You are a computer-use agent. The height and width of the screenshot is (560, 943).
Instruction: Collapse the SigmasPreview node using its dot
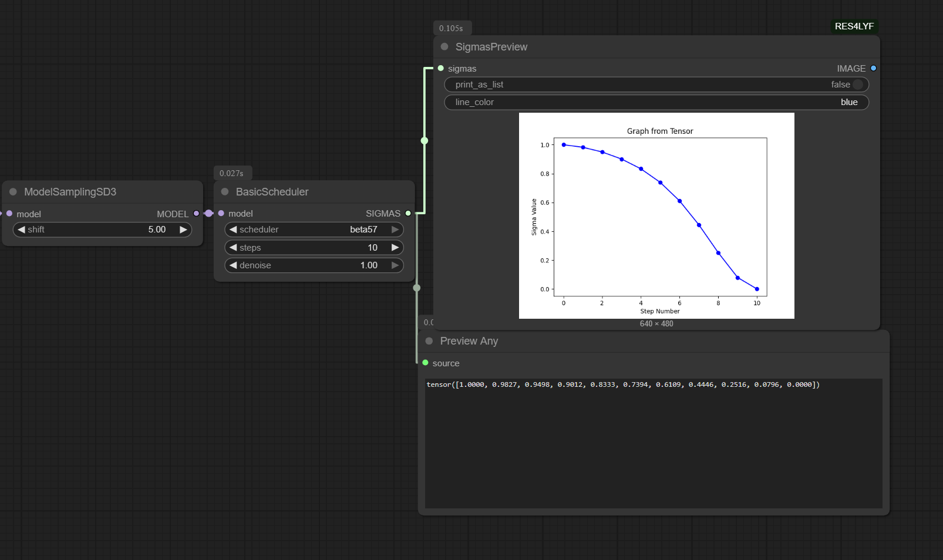(444, 47)
